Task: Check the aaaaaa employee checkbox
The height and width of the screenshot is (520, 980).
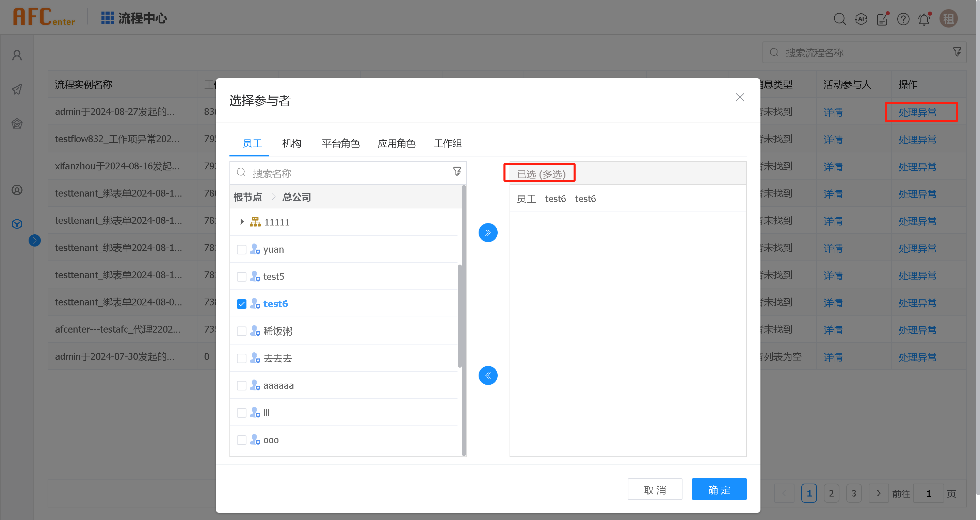Action: (x=242, y=385)
